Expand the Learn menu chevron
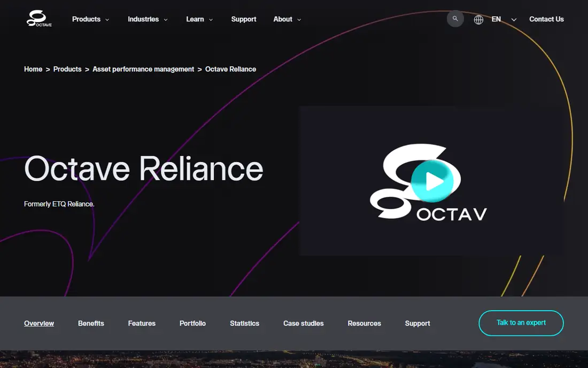 point(211,19)
